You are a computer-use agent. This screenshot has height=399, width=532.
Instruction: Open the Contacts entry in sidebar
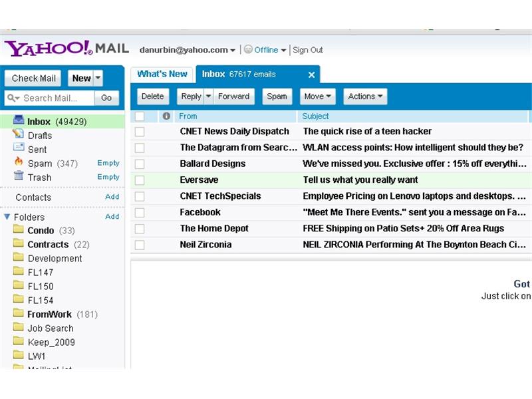pyautogui.click(x=33, y=197)
